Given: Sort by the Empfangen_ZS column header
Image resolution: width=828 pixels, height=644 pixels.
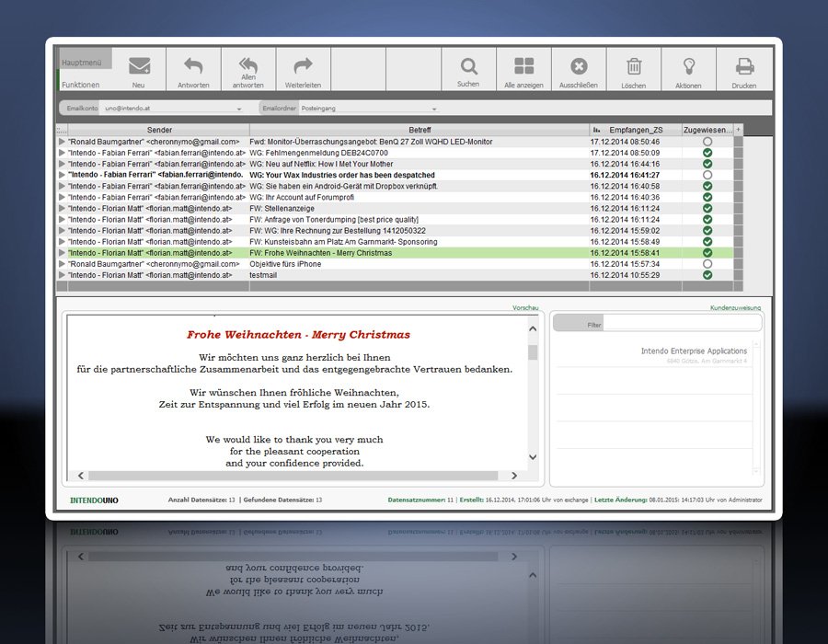Looking at the screenshot, I should pos(635,130).
